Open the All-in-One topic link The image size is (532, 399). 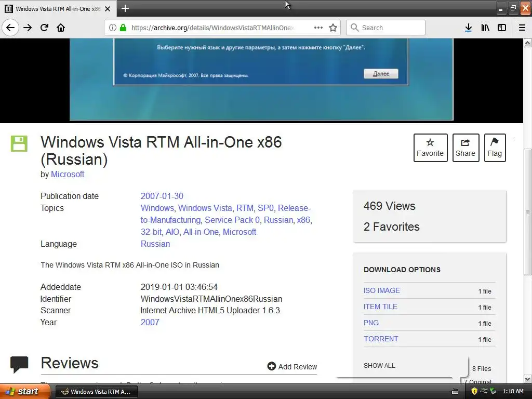click(201, 232)
